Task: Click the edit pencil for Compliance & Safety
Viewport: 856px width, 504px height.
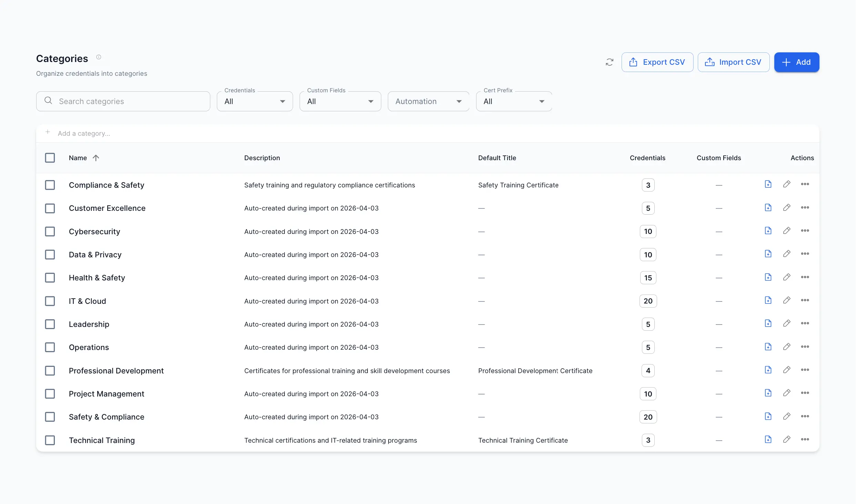Action: (787, 184)
